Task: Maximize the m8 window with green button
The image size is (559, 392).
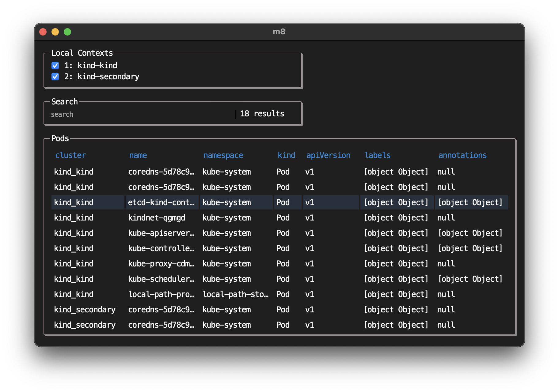Action: 67,32
